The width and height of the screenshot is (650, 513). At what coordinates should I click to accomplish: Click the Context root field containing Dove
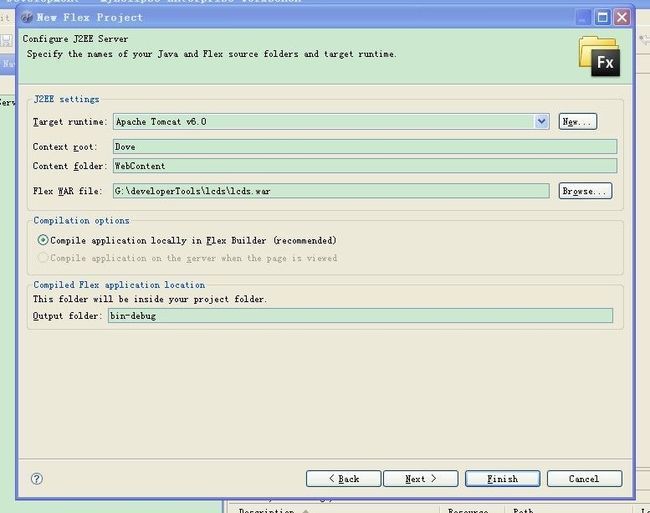tap(365, 147)
